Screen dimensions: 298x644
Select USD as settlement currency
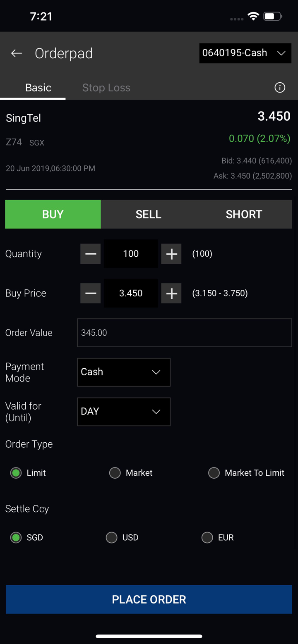click(112, 538)
